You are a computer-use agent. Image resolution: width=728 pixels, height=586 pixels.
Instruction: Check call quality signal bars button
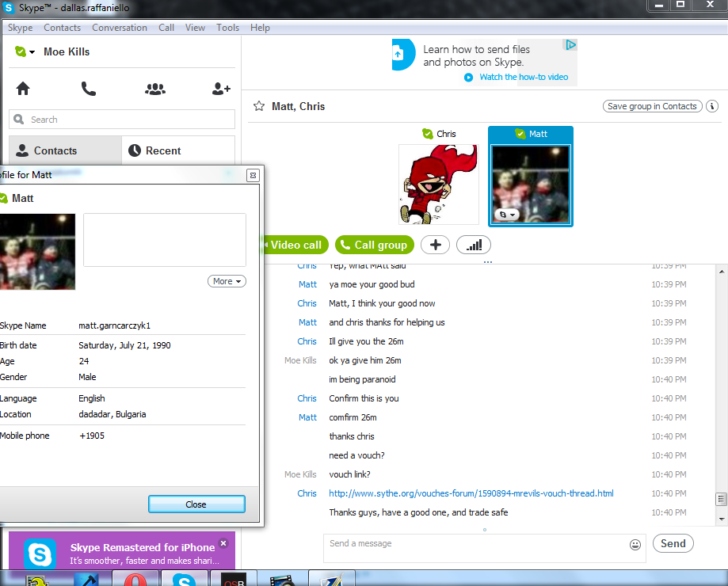pyautogui.click(x=474, y=245)
